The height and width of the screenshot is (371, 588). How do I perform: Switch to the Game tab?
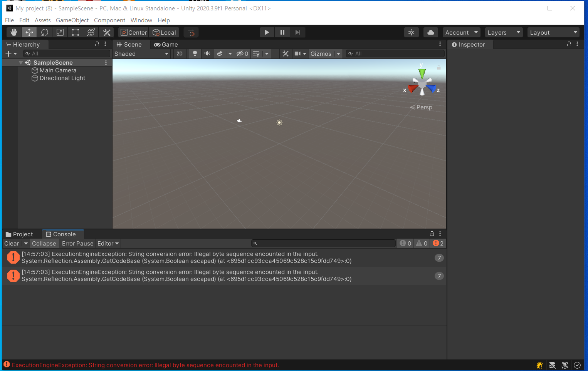[166, 44]
